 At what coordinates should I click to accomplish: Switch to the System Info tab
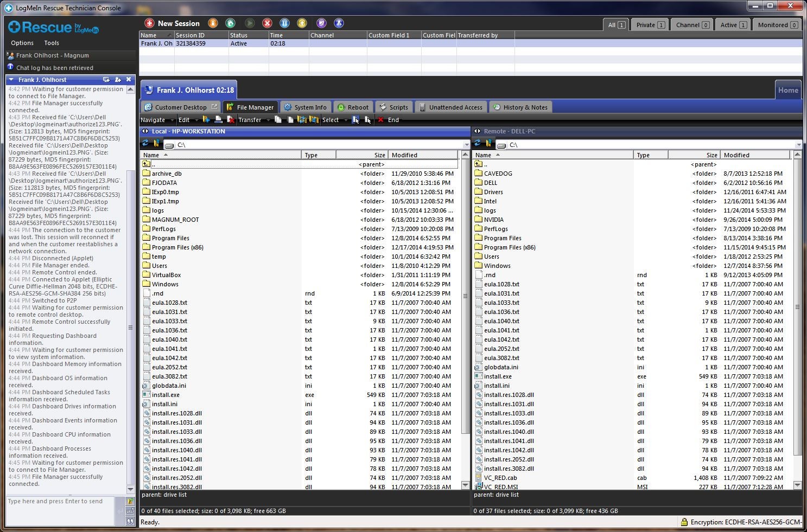click(306, 107)
